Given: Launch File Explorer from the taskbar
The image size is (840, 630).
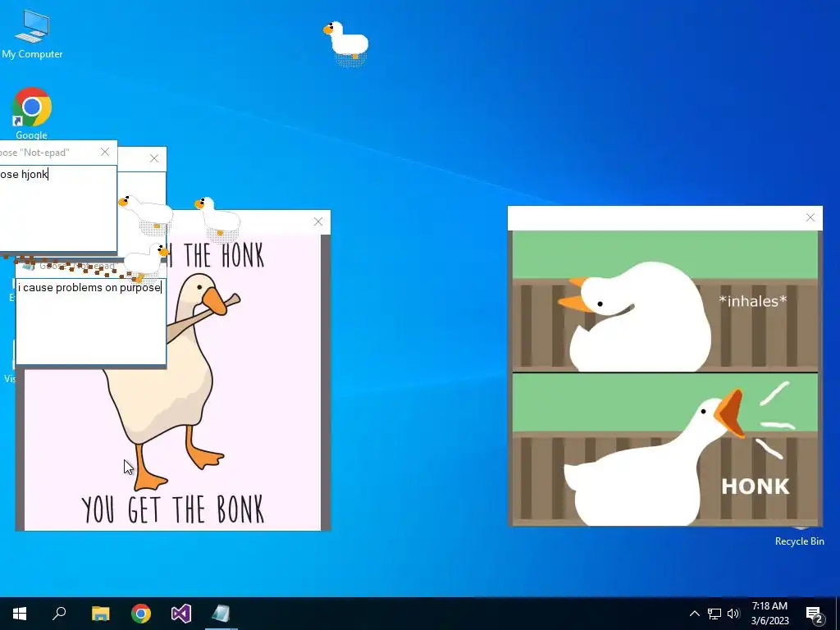Looking at the screenshot, I should point(100,614).
